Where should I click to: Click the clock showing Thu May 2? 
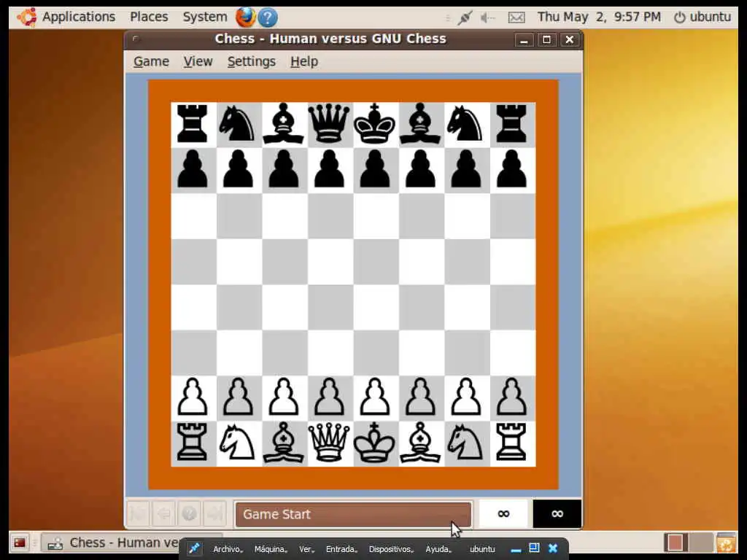point(599,17)
